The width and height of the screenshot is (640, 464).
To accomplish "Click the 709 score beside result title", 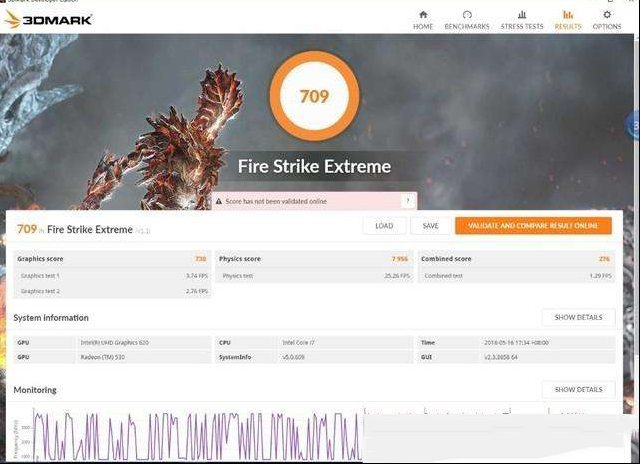I will point(27,229).
